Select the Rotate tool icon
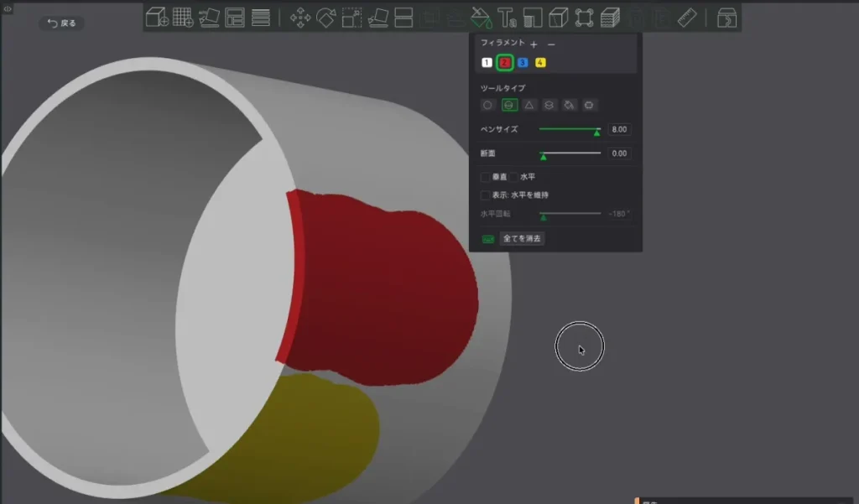 pyautogui.click(x=326, y=18)
